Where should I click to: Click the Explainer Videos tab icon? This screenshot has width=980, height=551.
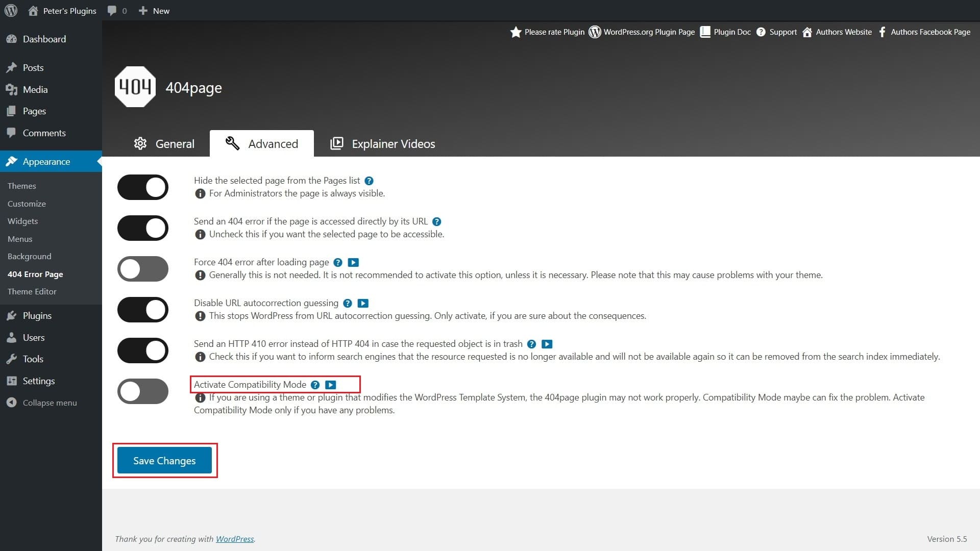(337, 143)
